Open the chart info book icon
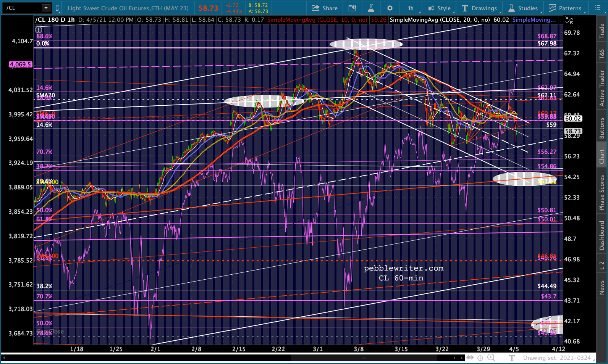608x364 pixels. click(x=353, y=8)
